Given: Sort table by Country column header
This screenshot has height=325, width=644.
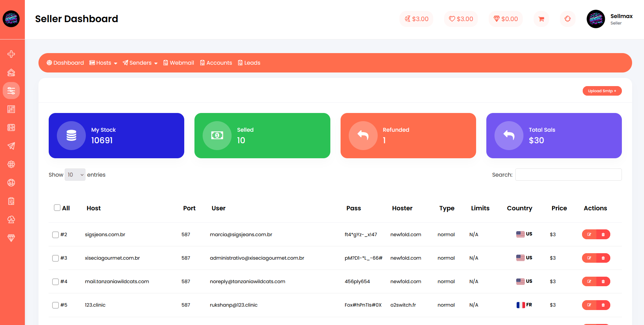Looking at the screenshot, I should 520,208.
